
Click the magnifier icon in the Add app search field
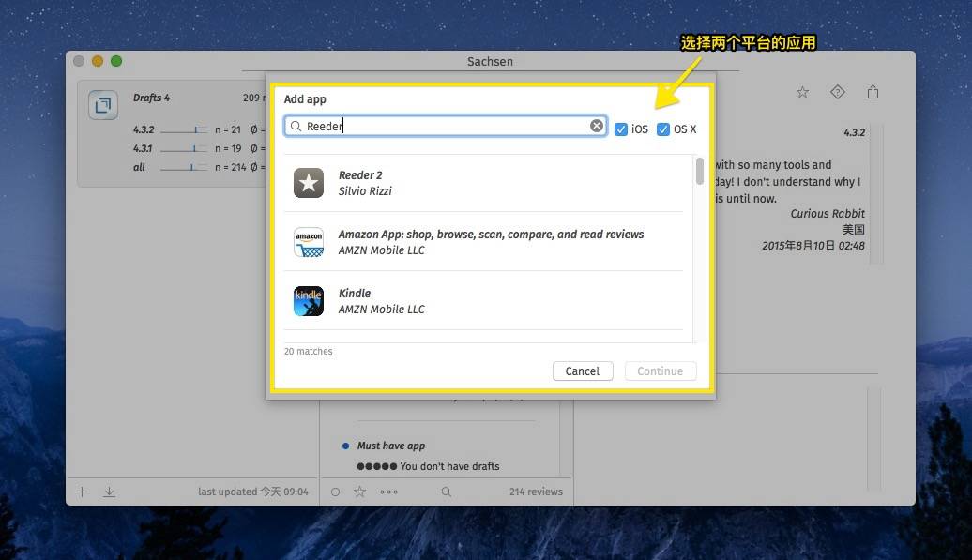click(x=296, y=127)
